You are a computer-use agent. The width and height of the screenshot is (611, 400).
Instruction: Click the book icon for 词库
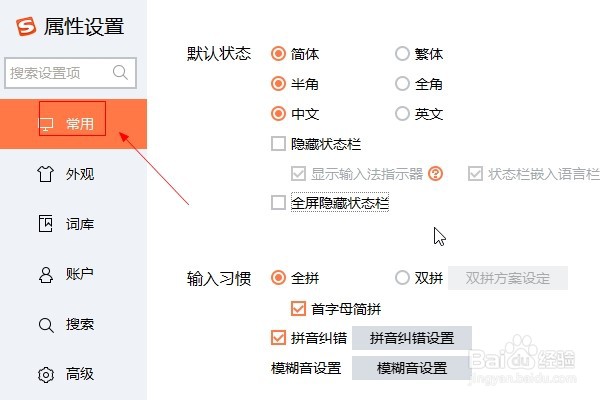tap(45, 224)
